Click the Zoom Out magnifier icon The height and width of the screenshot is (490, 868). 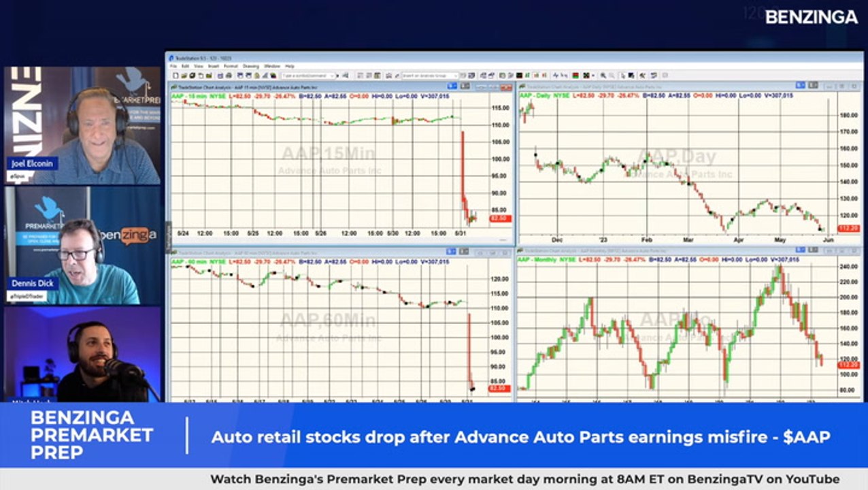[612, 76]
